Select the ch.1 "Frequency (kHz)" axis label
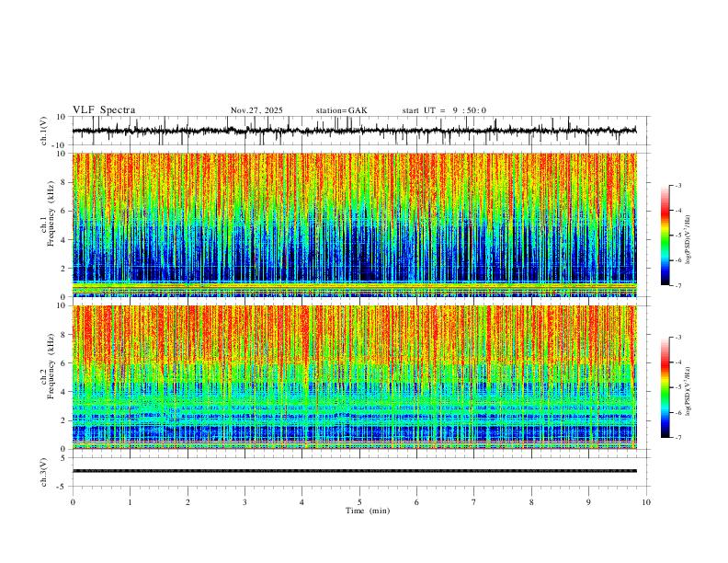 click(51, 214)
